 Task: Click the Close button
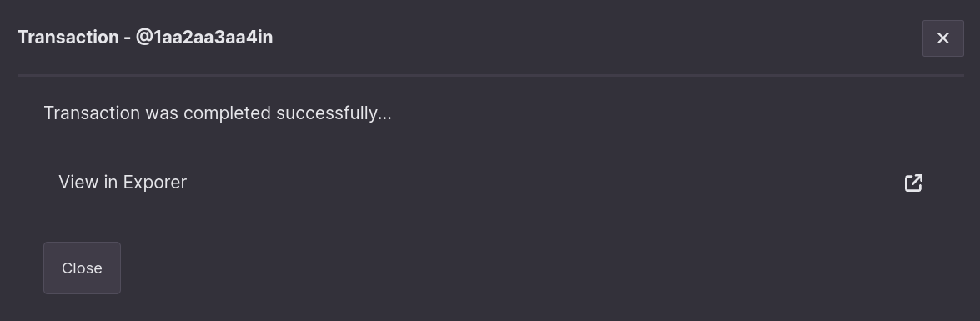(82, 268)
